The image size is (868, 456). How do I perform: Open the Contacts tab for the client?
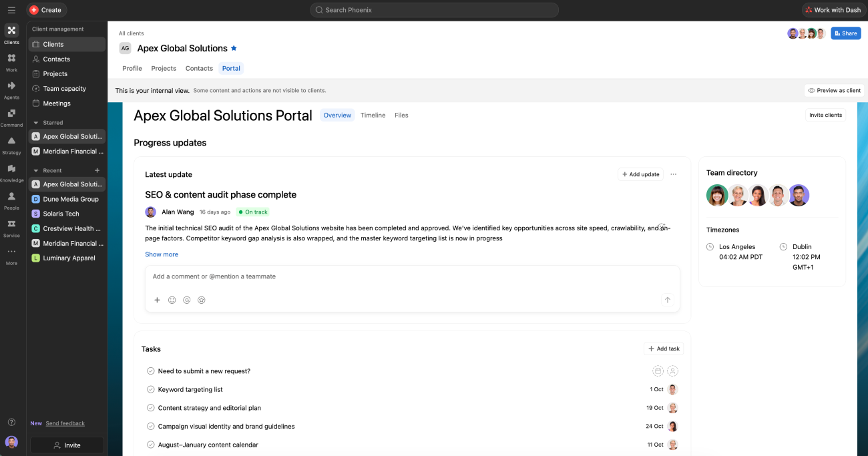(x=199, y=68)
